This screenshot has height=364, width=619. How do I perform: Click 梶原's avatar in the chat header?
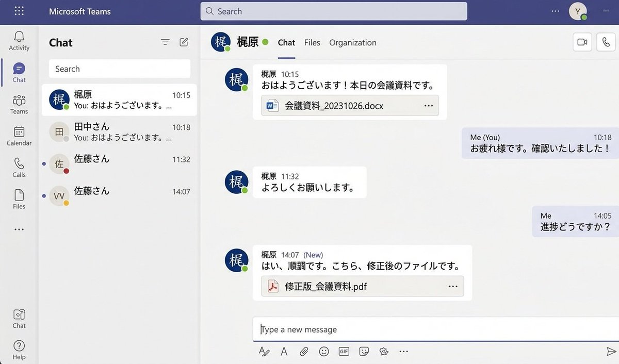pyautogui.click(x=221, y=42)
